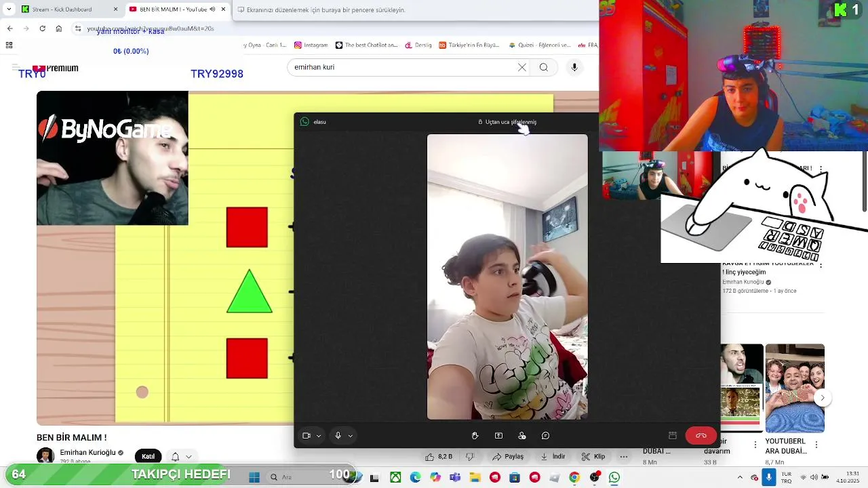Screen dimensions: 868x488
Task: Open Chrome home page button
Action: tap(59, 28)
